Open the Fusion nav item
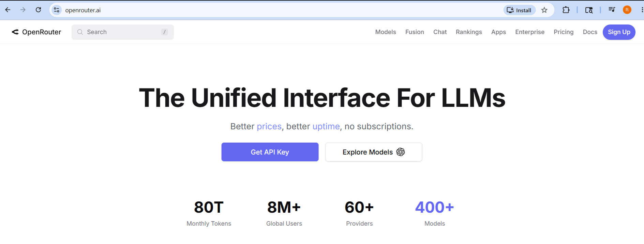The image size is (644, 244). click(415, 32)
